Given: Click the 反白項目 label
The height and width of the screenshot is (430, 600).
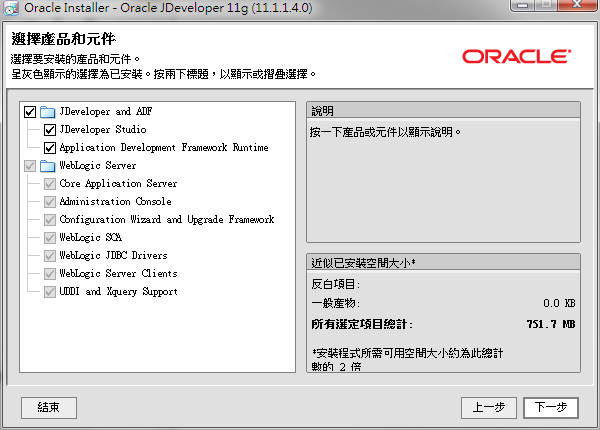Looking at the screenshot, I should [335, 284].
